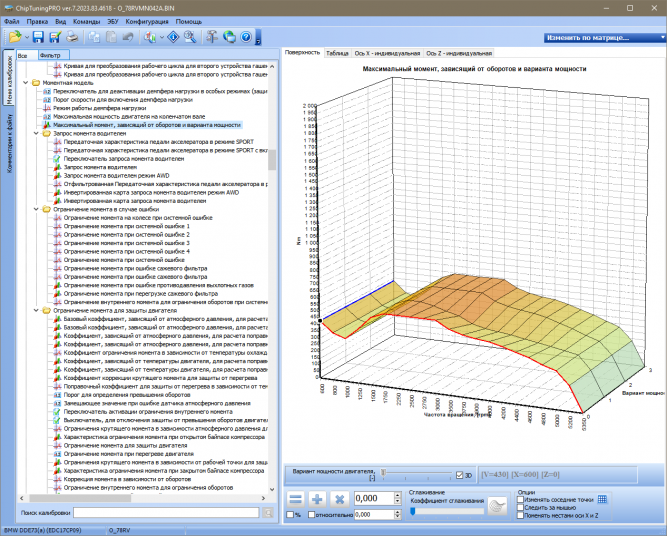The image size is (667, 536).
Task: Select 'Порог скорости для включения демпфера нагрузки'
Action: click(123, 100)
